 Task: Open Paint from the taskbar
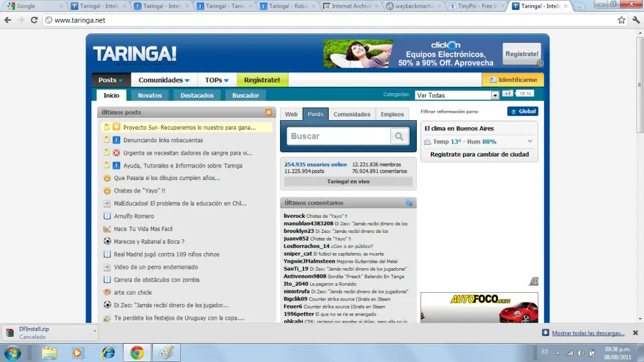click(166, 353)
